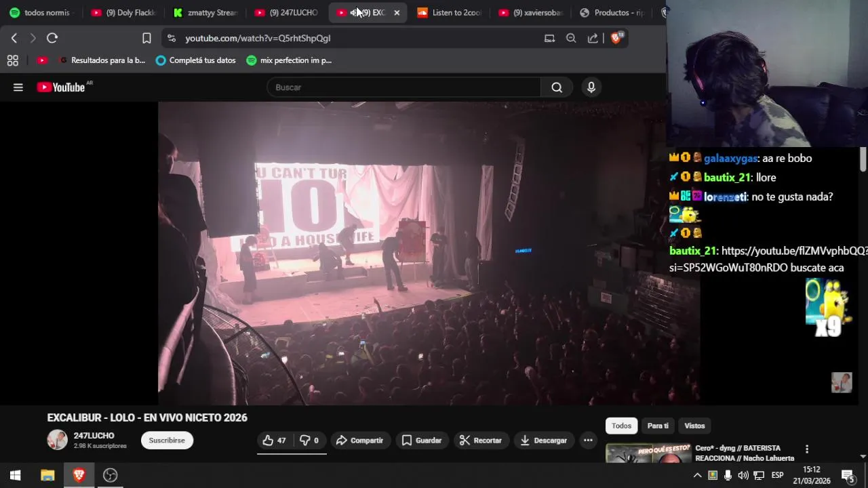
Task: Go back to the previous page
Action: point(14,38)
